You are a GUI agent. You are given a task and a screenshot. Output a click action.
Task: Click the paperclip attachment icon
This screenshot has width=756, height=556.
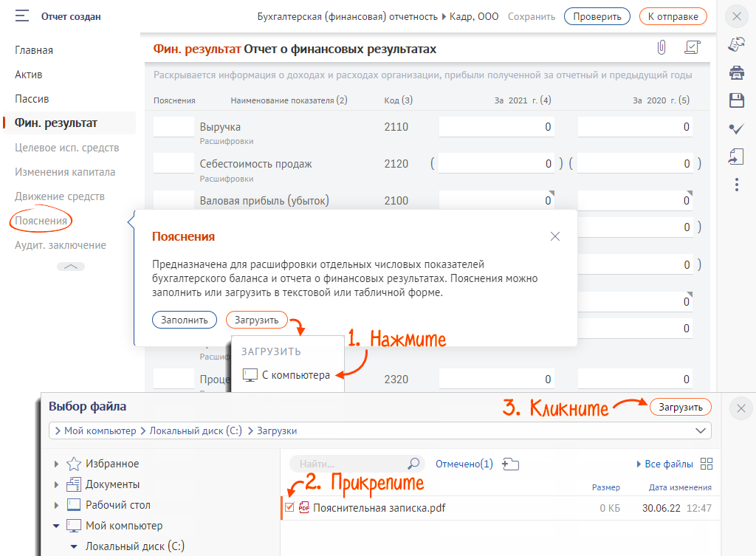coord(661,48)
